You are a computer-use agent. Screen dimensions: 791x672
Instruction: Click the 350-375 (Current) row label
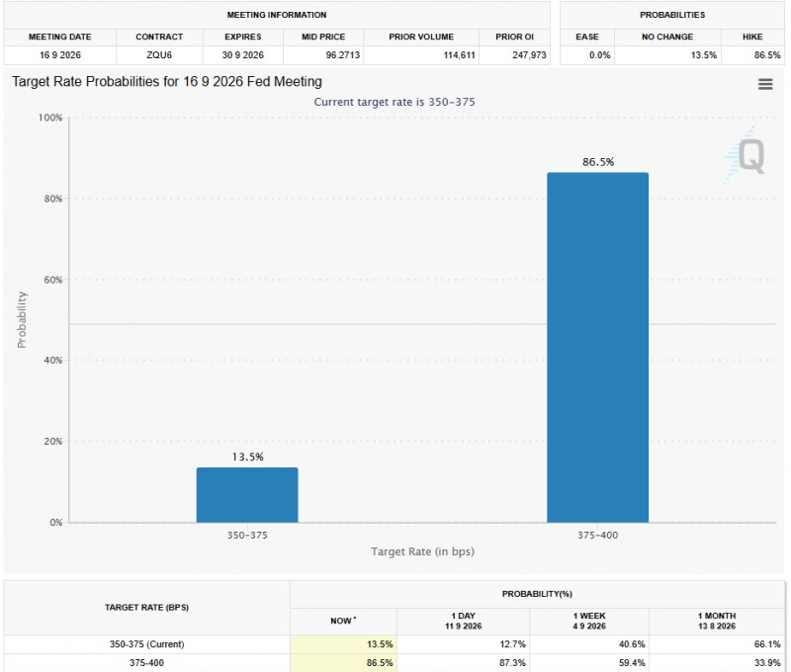coord(146,644)
